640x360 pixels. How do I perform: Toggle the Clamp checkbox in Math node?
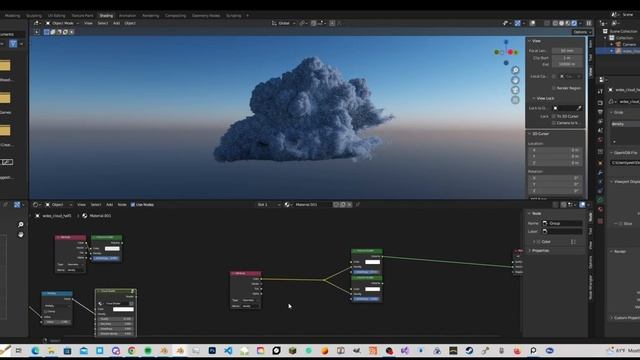pyautogui.click(x=46, y=311)
